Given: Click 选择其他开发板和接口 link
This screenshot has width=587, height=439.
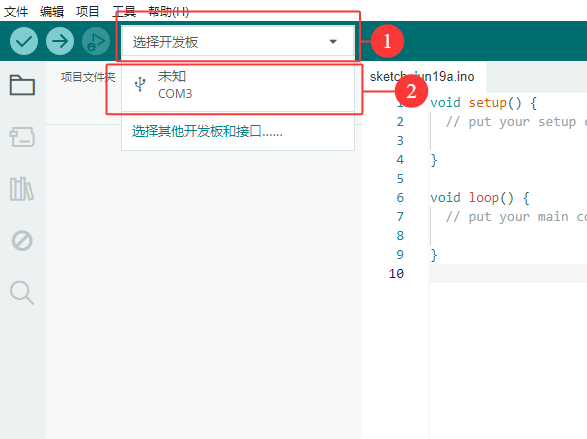Looking at the screenshot, I should click(x=207, y=132).
